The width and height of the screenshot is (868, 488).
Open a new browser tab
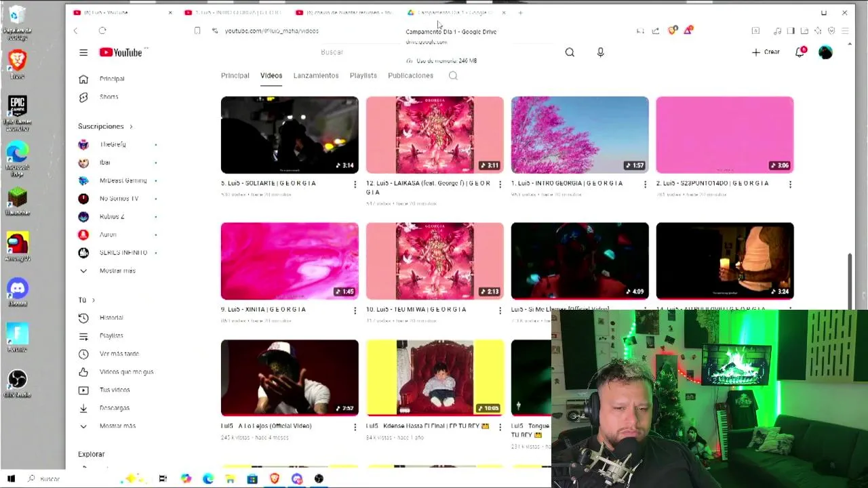pyautogui.click(x=520, y=12)
